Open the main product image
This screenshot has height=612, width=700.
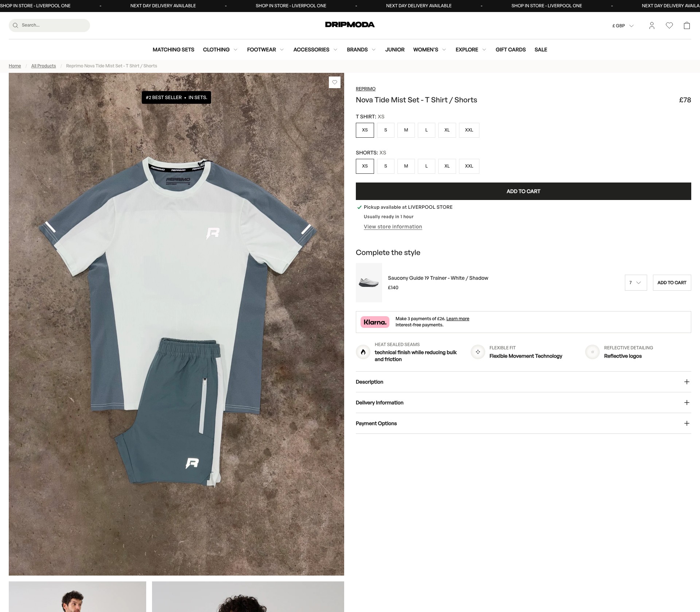point(176,324)
